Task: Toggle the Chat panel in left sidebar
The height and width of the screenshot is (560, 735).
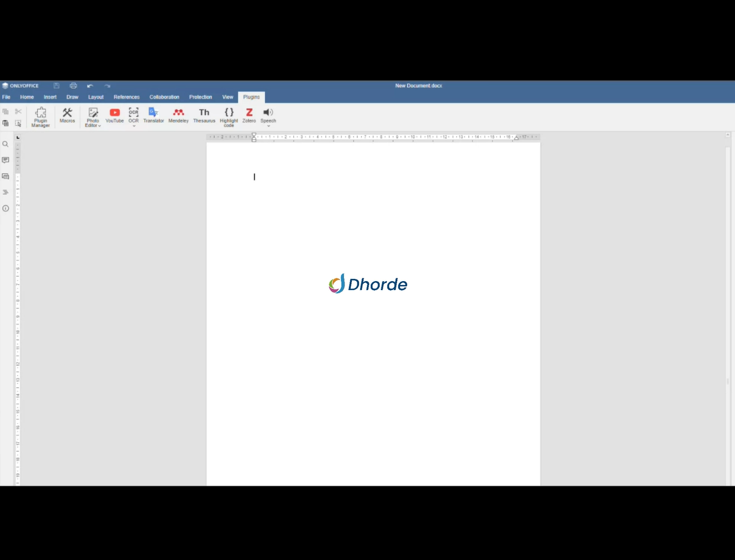Action: tap(6, 177)
